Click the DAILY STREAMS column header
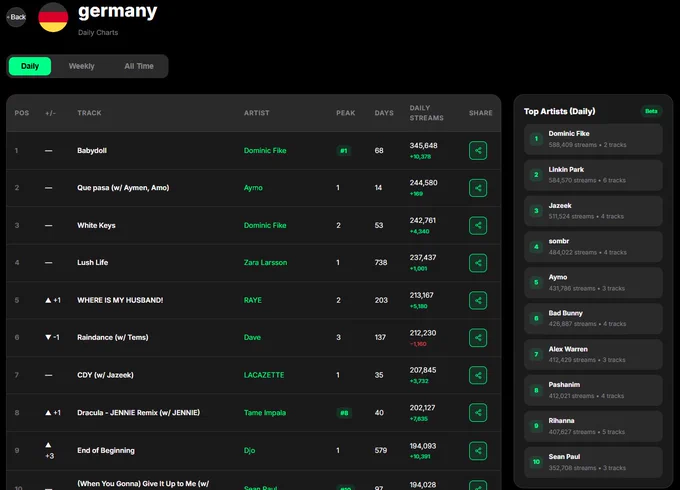The width and height of the screenshot is (680, 490). pyautogui.click(x=427, y=113)
